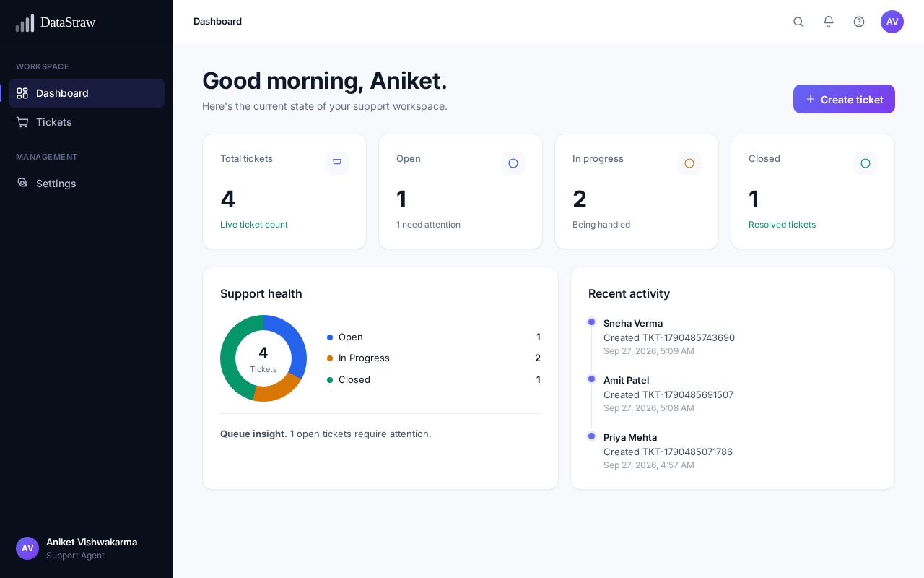Click the "1 need attention" text

(428, 225)
